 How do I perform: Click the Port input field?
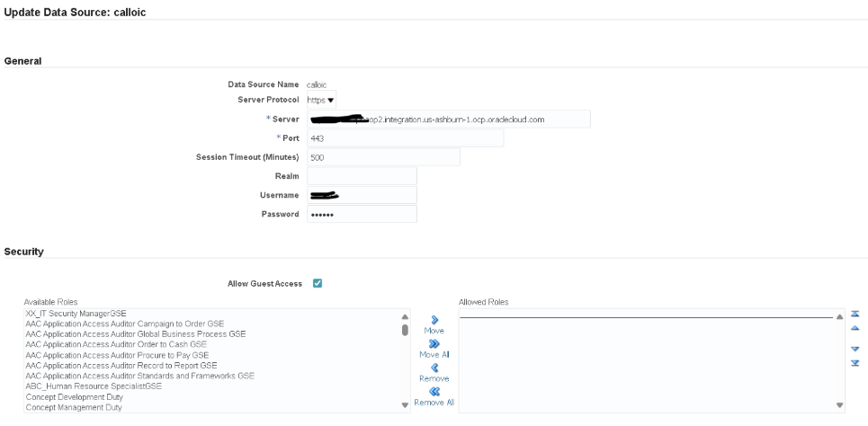click(x=405, y=138)
